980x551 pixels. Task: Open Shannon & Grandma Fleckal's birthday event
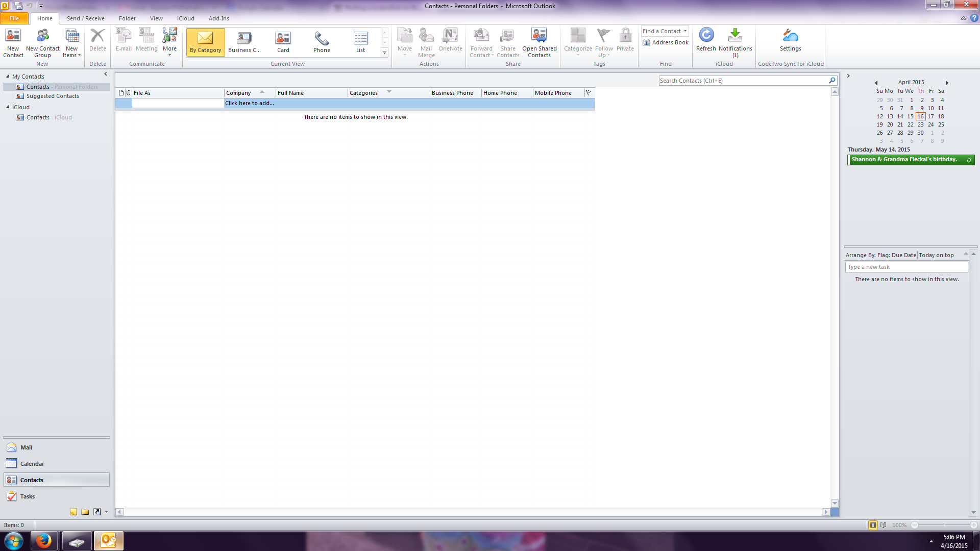(911, 160)
